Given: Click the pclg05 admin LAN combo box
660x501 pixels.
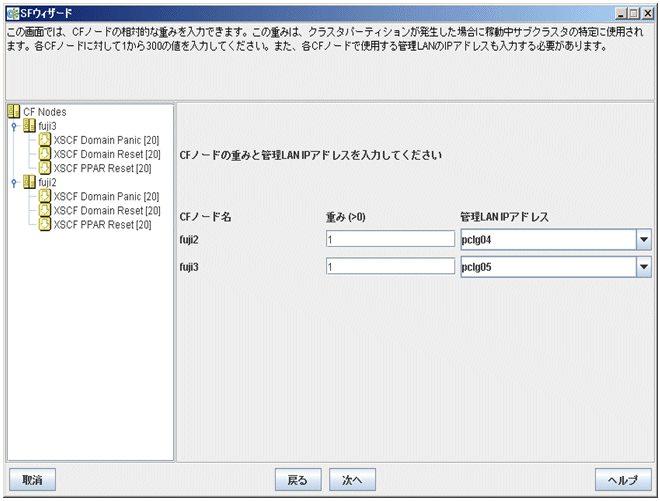Looking at the screenshot, I should 556,267.
